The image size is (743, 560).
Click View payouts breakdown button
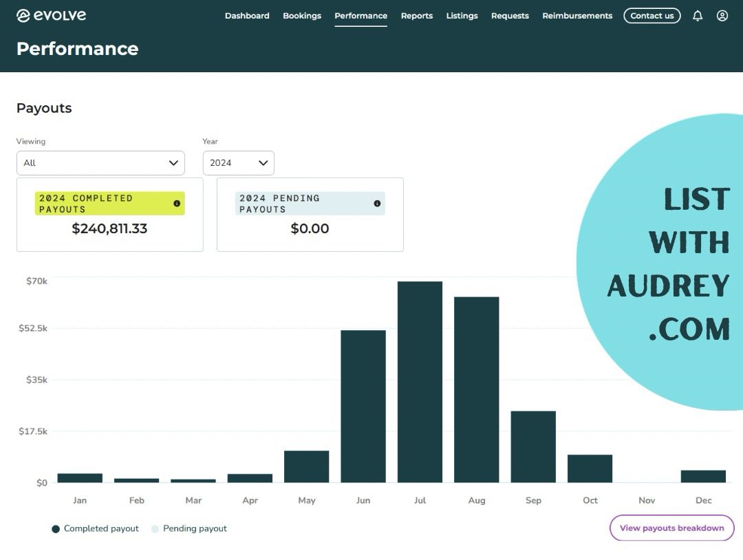(x=672, y=528)
